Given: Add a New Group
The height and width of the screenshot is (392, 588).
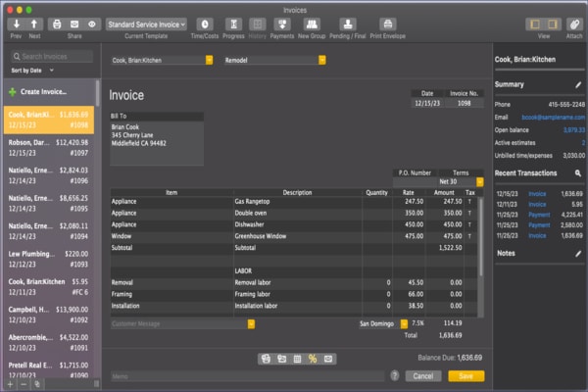Looking at the screenshot, I should coord(312,24).
